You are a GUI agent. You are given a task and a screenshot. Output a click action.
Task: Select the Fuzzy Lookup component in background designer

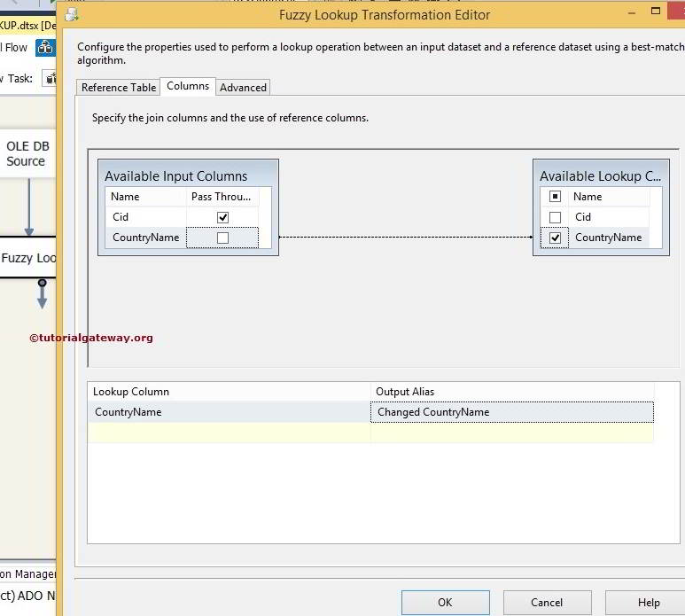27,258
